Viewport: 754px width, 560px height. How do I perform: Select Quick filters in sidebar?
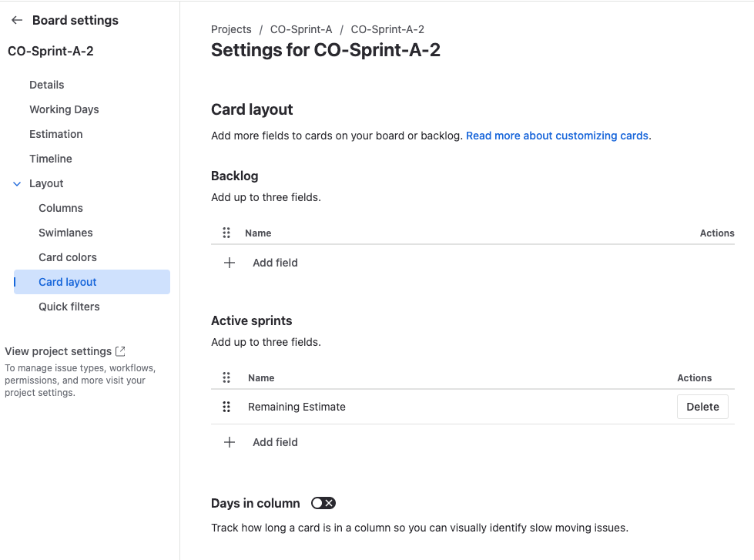[x=69, y=307]
